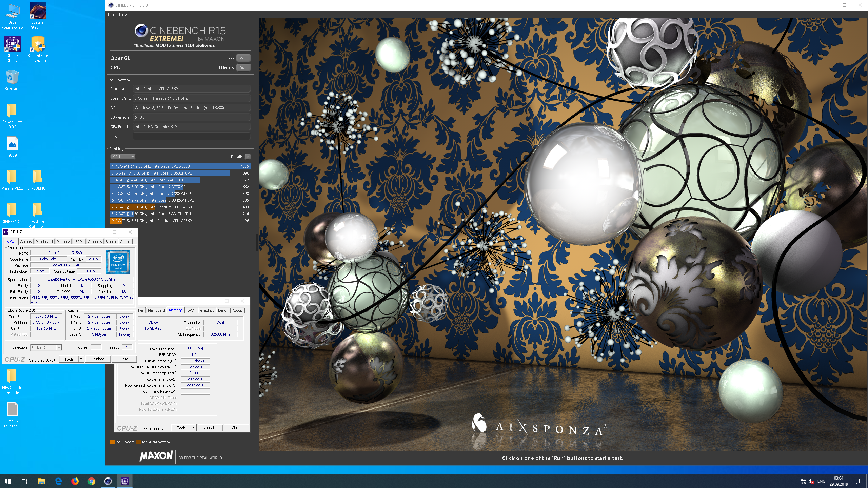
Task: Launch Firefox from the taskbar
Action: (75, 481)
